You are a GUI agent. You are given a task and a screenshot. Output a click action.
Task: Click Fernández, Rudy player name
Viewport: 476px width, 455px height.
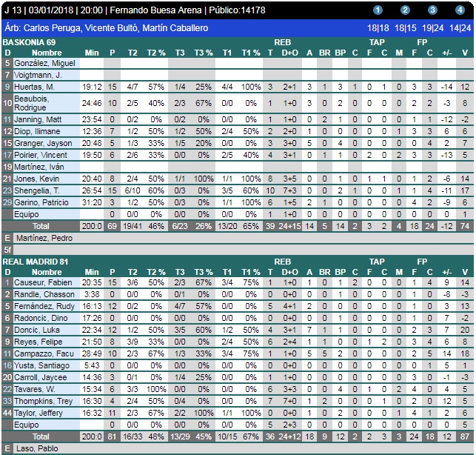(x=41, y=306)
